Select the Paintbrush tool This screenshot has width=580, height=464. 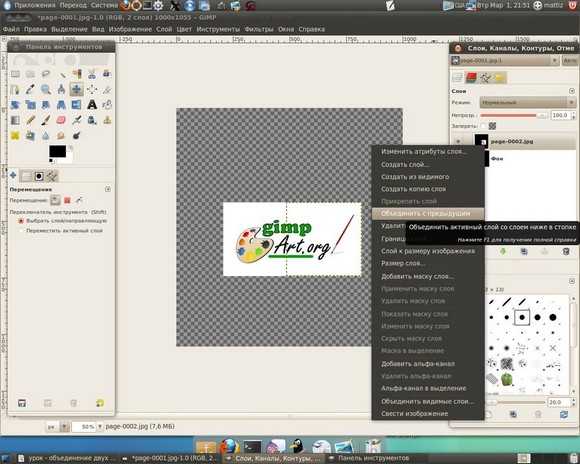click(46, 120)
